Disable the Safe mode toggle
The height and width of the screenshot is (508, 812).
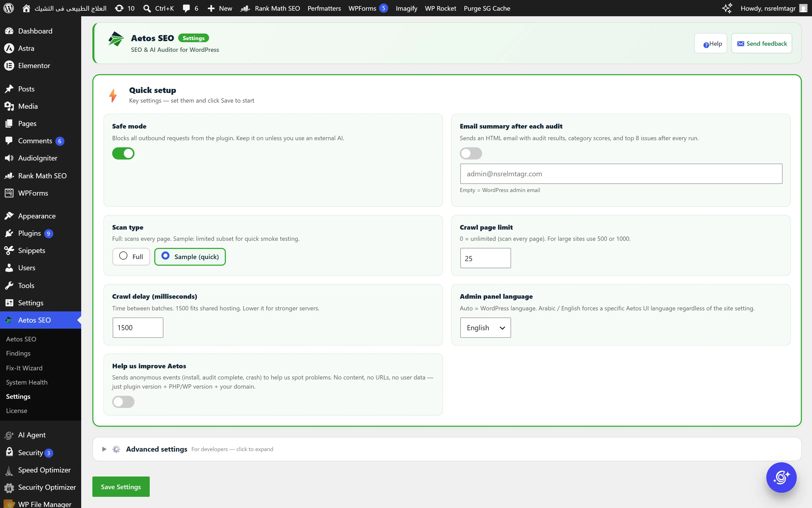point(123,153)
